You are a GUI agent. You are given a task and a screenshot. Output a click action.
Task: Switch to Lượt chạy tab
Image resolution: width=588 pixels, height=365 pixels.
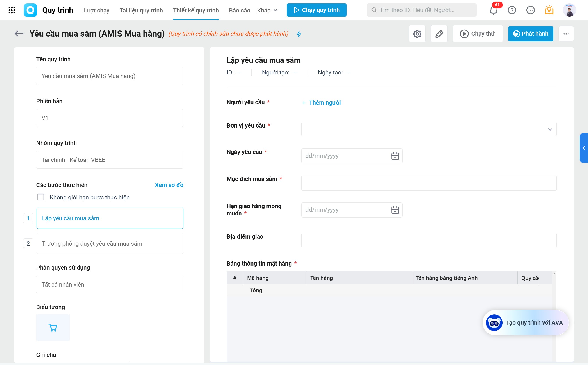(96, 10)
